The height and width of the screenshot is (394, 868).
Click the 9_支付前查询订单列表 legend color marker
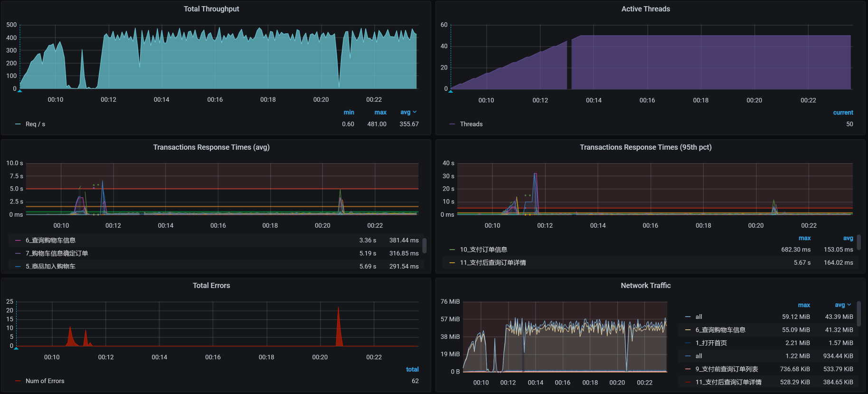[688, 369]
